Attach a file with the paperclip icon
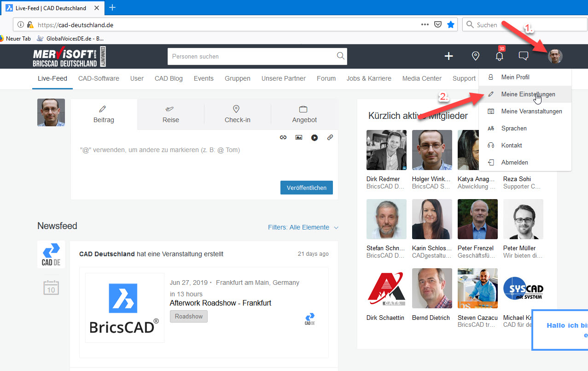This screenshot has height=371, width=588. [x=330, y=137]
